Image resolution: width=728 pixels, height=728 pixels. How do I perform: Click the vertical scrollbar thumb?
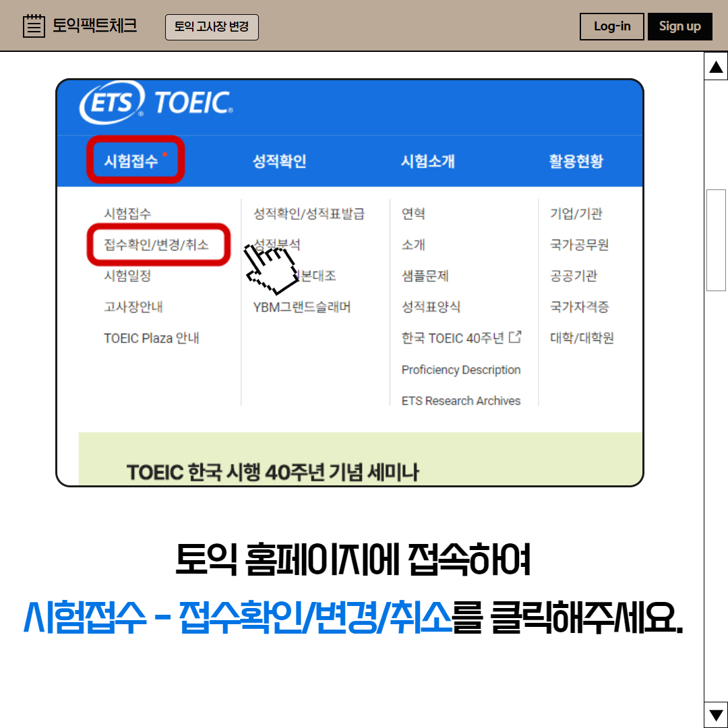tap(716, 240)
